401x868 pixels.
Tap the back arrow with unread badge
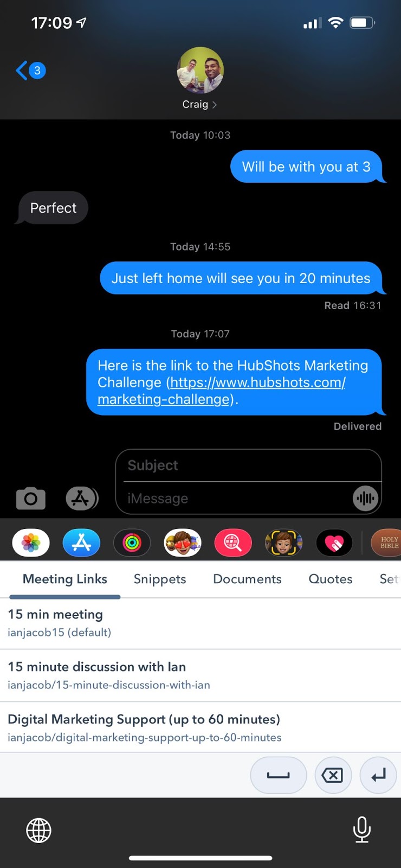point(31,71)
